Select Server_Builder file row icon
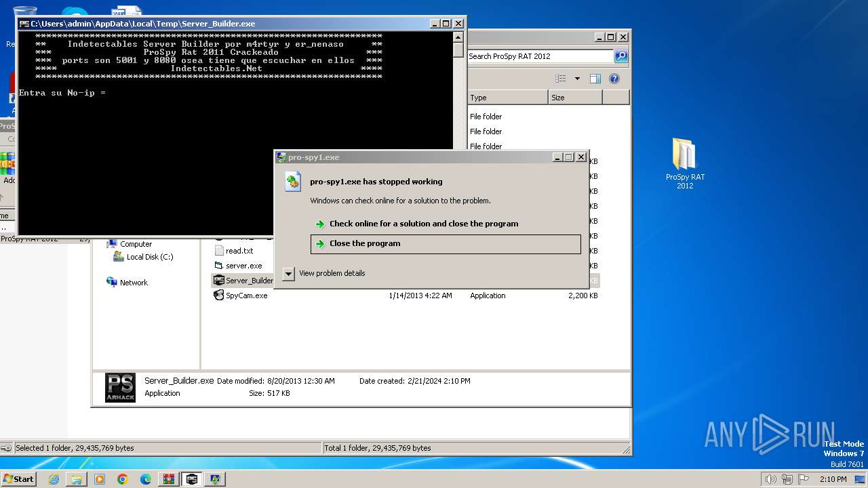 pyautogui.click(x=218, y=281)
